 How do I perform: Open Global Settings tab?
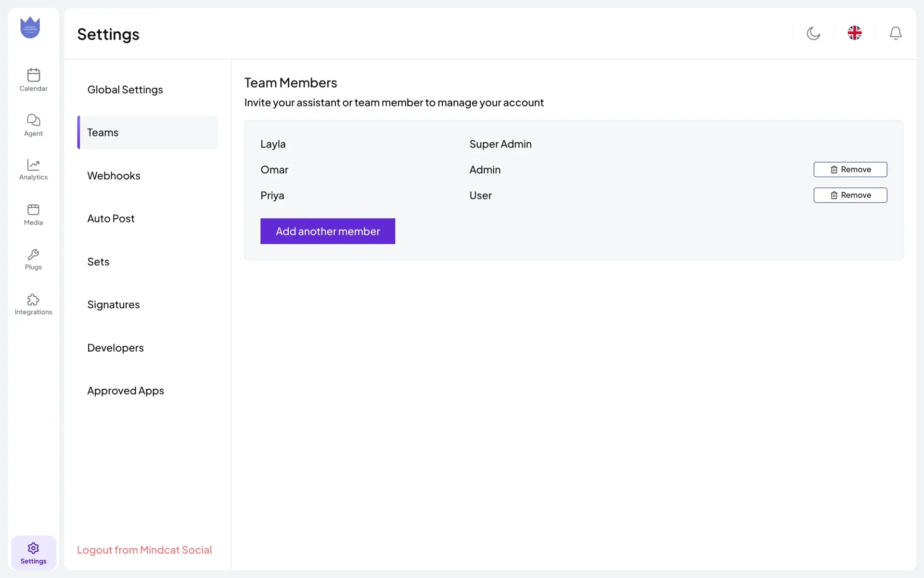148,90
